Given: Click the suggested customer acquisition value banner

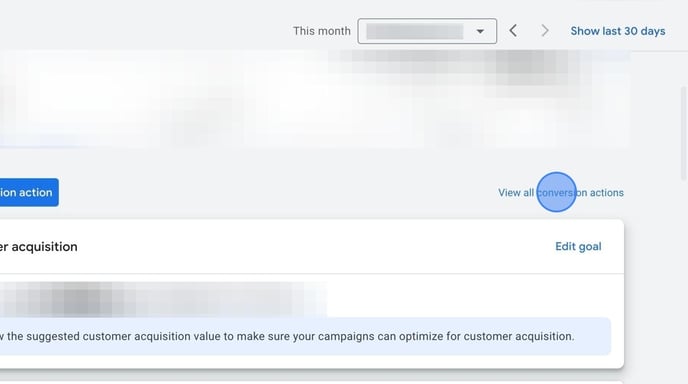Looking at the screenshot, I should click(x=305, y=337).
